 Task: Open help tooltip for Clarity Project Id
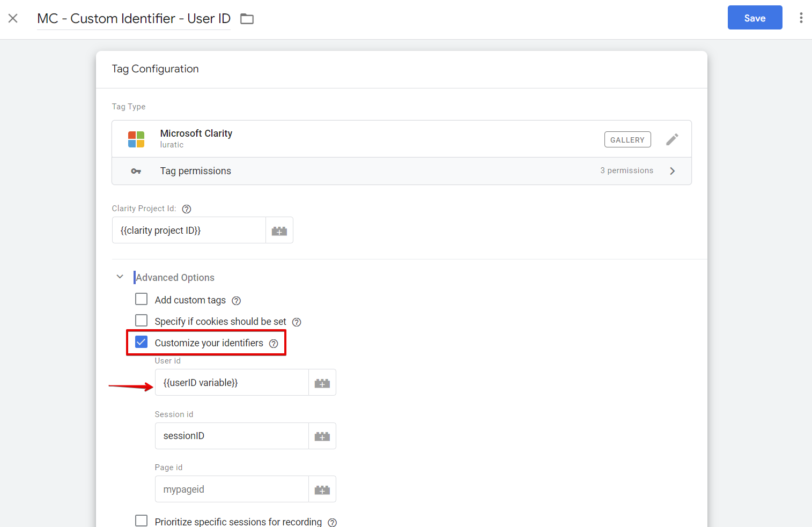click(186, 209)
